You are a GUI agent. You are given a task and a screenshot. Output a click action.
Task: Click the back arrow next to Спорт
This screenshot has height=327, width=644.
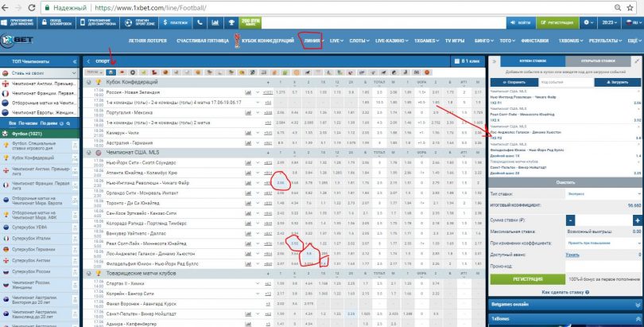tap(88, 61)
